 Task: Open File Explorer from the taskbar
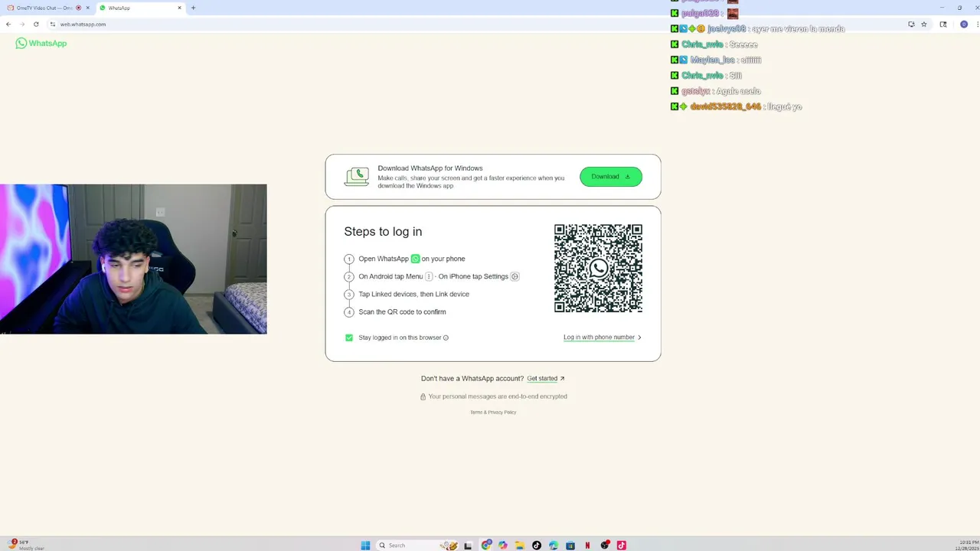(520, 546)
